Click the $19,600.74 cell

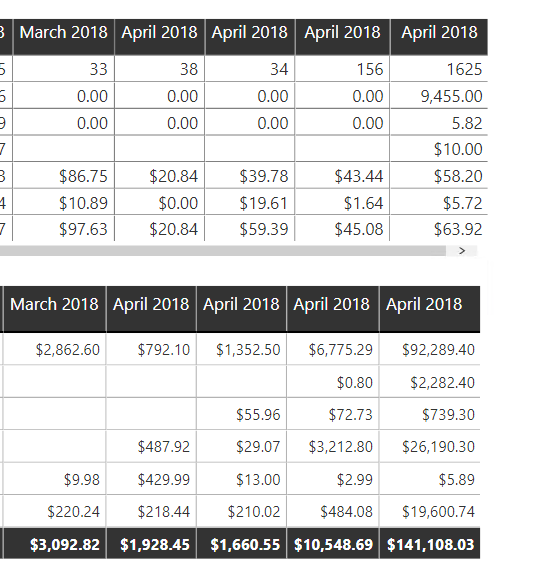pos(430,511)
